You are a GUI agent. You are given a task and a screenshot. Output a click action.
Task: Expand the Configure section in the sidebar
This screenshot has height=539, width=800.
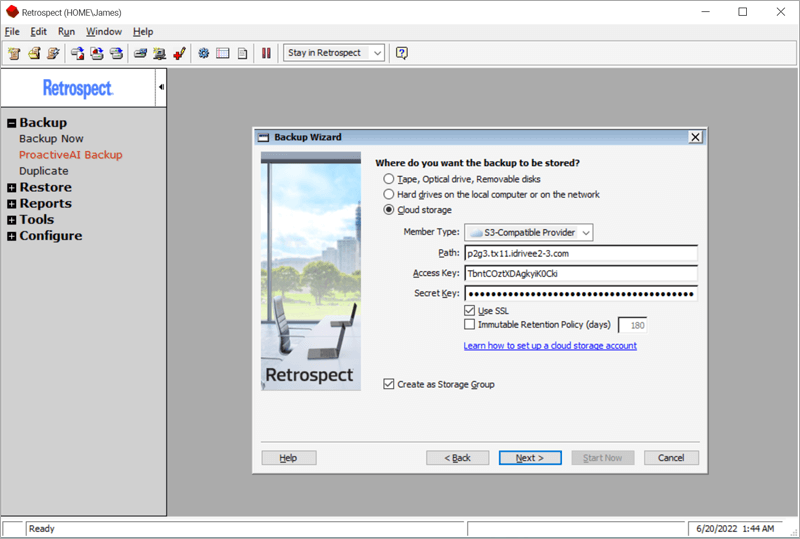pos(11,236)
